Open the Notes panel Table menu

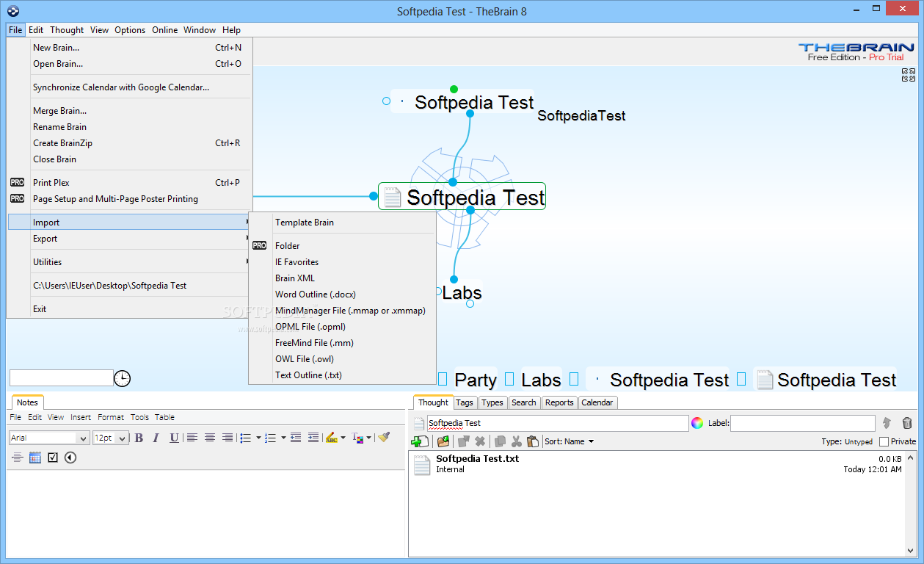coord(164,417)
